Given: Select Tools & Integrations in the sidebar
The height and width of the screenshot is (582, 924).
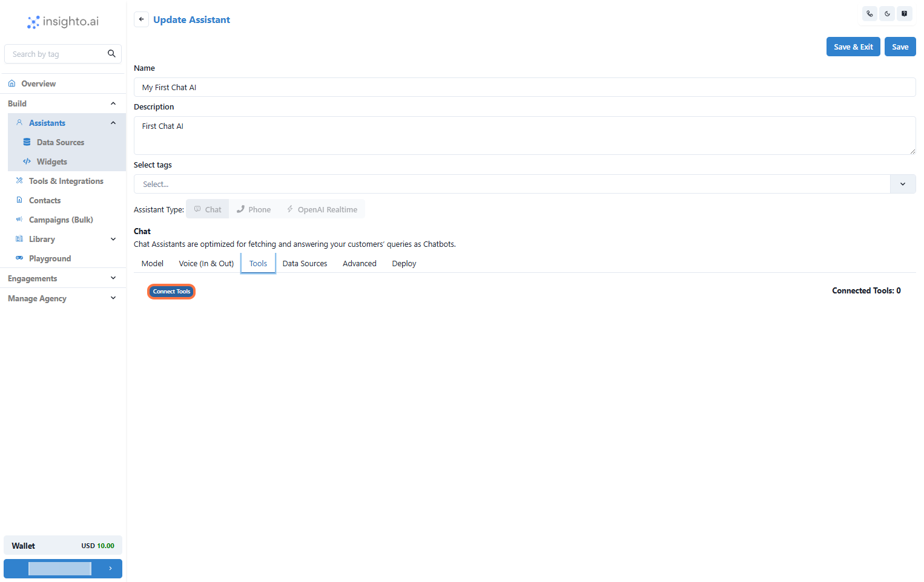Looking at the screenshot, I should pyautogui.click(x=65, y=181).
